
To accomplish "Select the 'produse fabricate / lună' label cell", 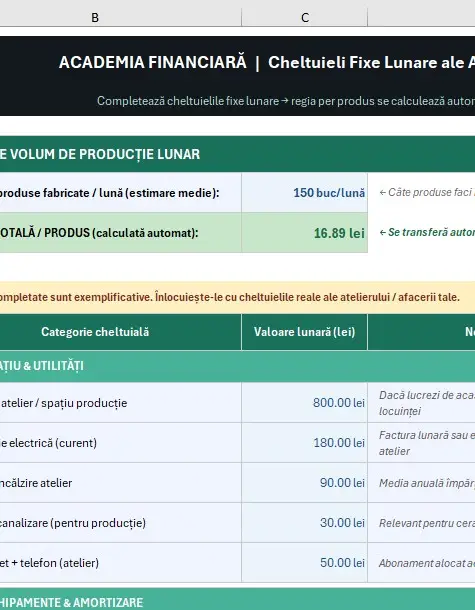I will pos(121,193).
